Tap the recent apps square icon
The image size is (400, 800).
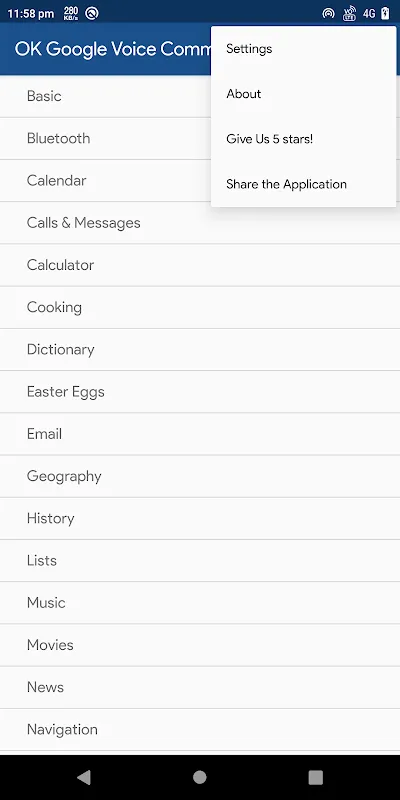click(x=316, y=777)
